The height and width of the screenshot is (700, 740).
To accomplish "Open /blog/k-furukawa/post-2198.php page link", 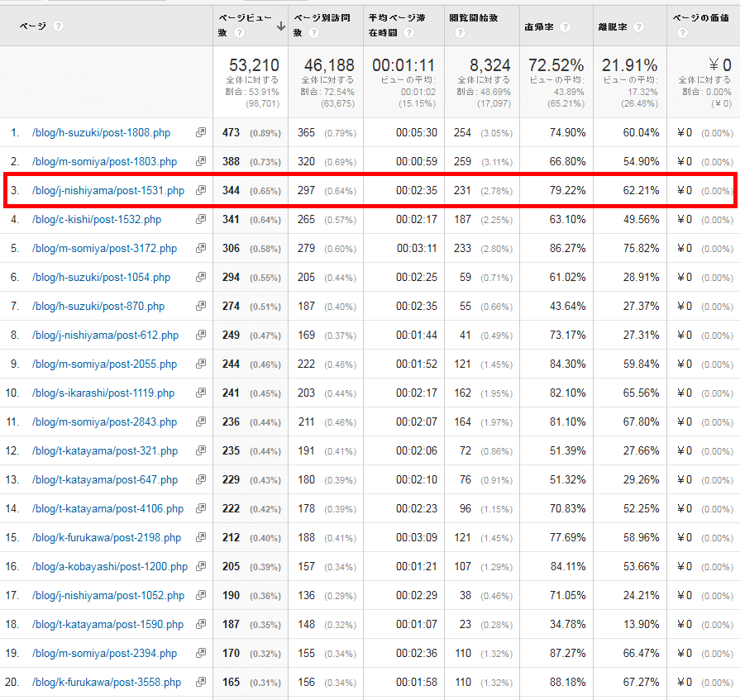I will (106, 537).
